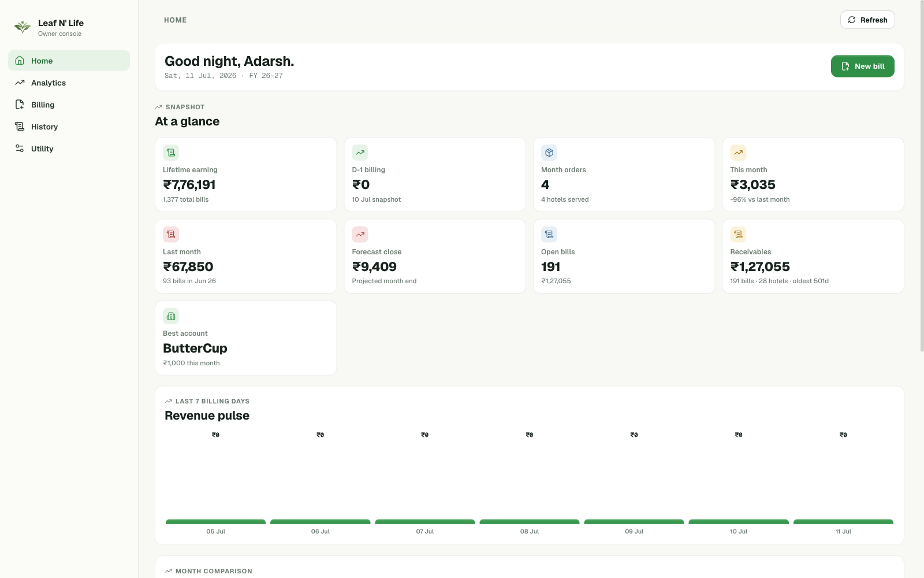Image resolution: width=924 pixels, height=578 pixels.
Task: Click the Refresh button
Action: (867, 20)
